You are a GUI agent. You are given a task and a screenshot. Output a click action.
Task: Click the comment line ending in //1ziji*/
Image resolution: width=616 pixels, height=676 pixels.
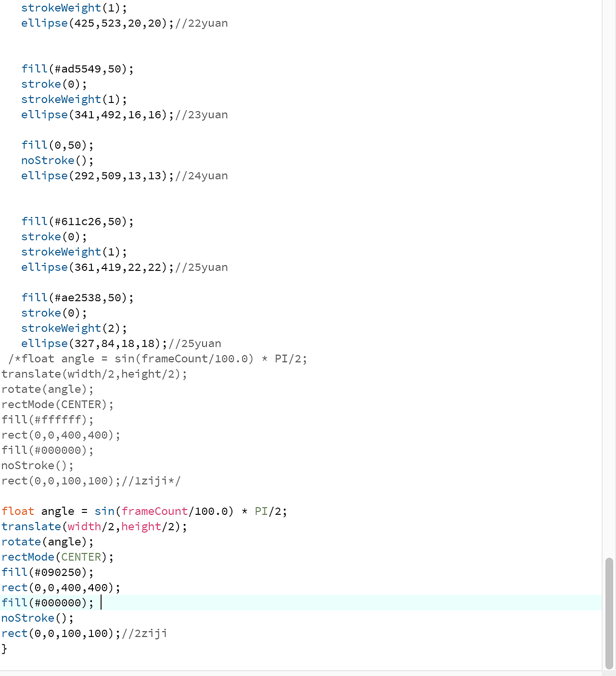click(91, 481)
